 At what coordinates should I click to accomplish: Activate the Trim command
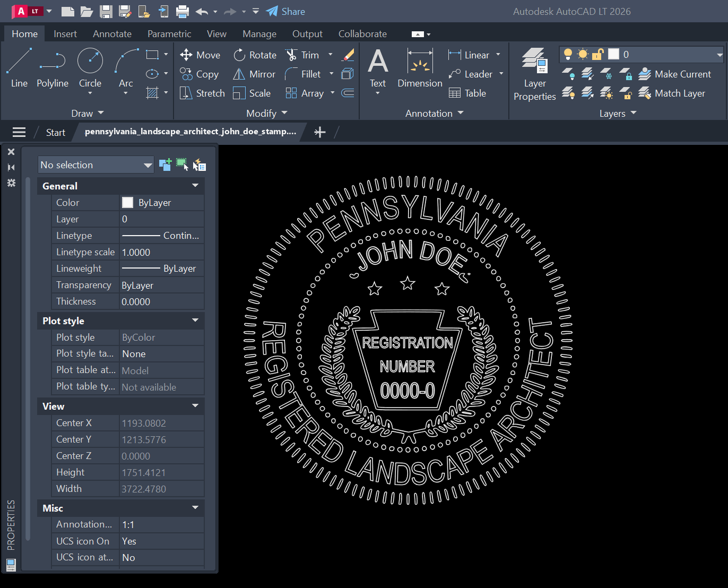[x=302, y=55]
